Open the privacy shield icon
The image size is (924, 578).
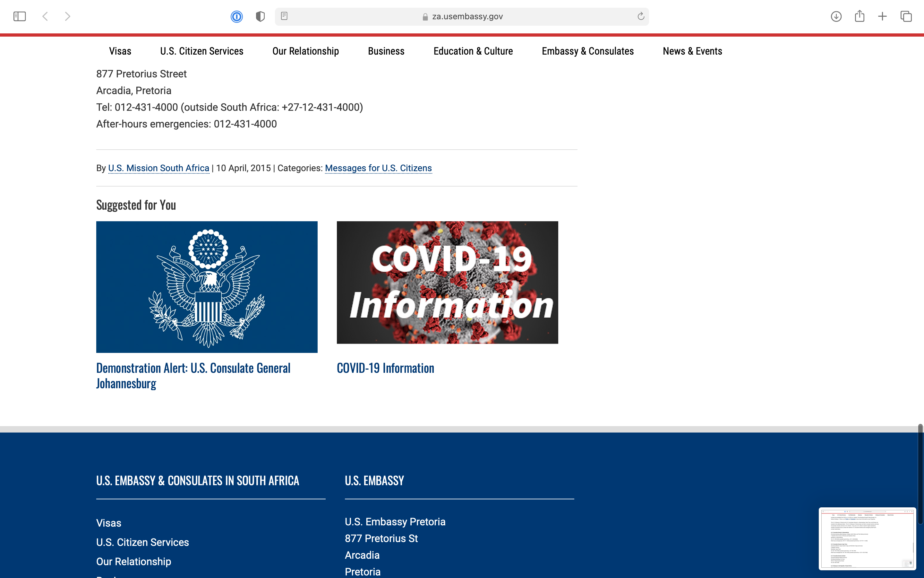pyautogui.click(x=261, y=16)
